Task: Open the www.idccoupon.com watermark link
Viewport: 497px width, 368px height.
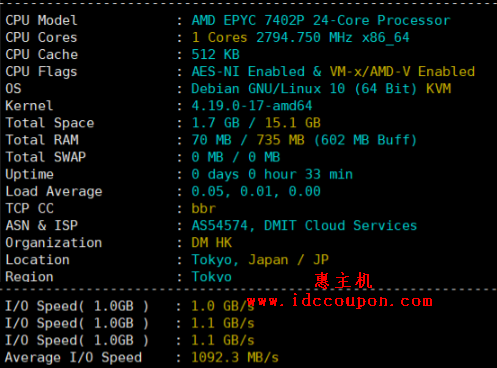Action: pos(339,301)
